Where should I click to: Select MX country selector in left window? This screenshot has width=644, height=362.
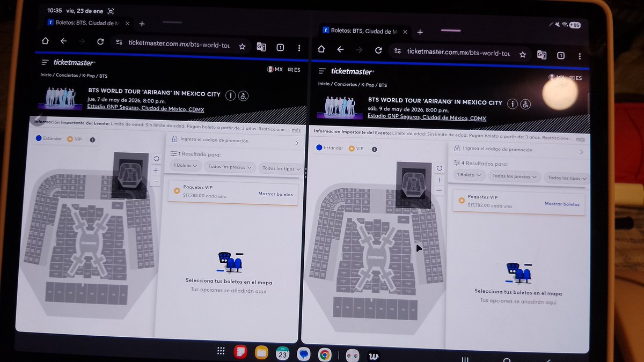pyautogui.click(x=275, y=69)
